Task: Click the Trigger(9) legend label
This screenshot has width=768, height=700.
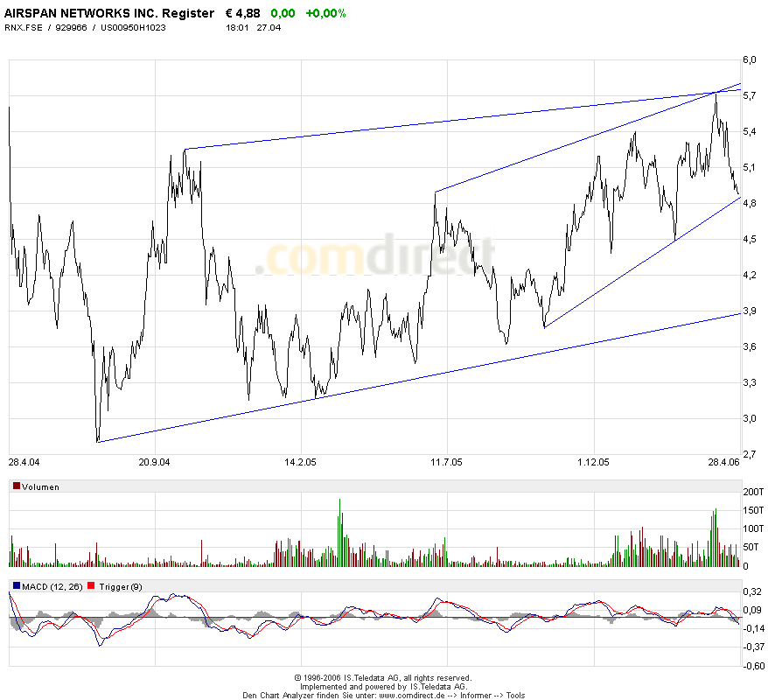Action: pyautogui.click(x=121, y=587)
